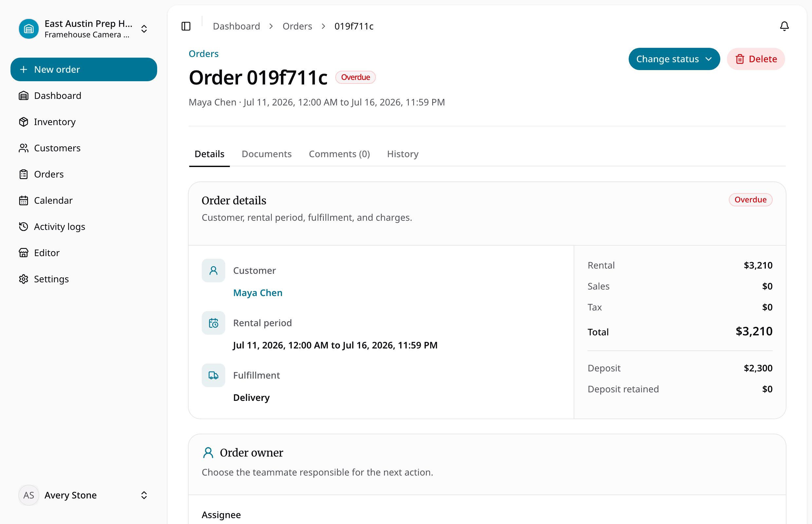Open Orders in the sidebar
The height and width of the screenshot is (524, 812).
pos(83,174)
